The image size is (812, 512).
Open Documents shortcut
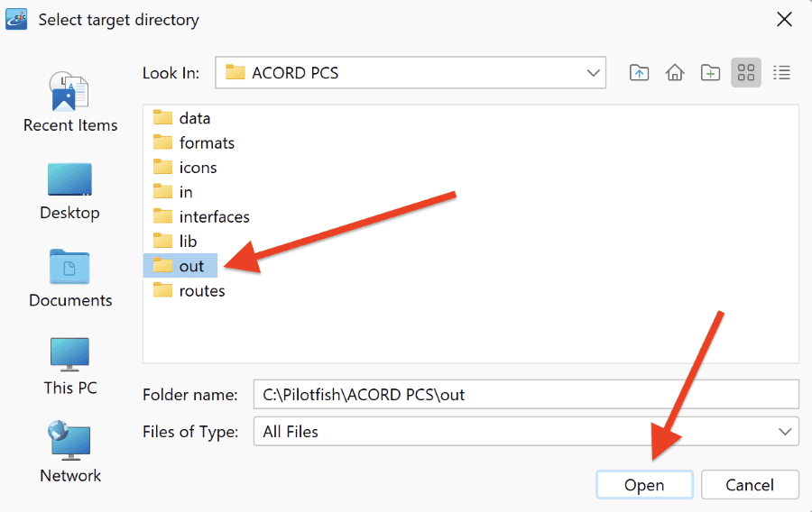70,279
